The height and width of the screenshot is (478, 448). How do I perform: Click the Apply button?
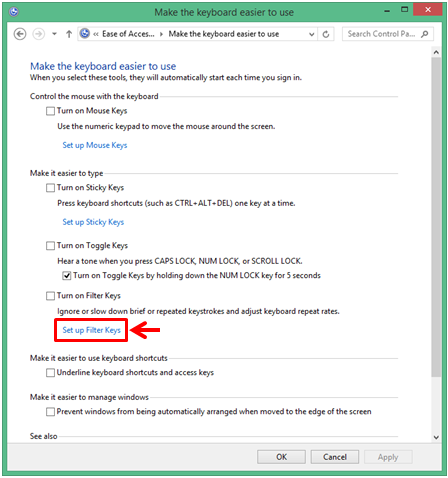(x=388, y=457)
